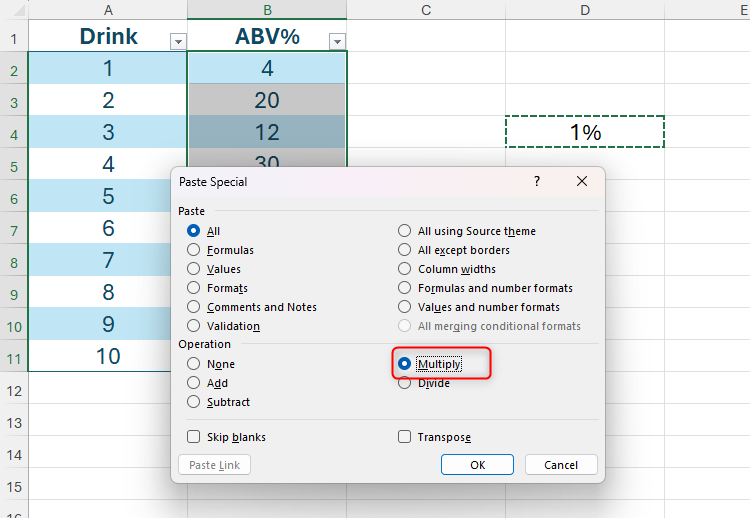Open the Drink column filter dropdown
Viewport: 750px width, 518px height.
pos(178,41)
